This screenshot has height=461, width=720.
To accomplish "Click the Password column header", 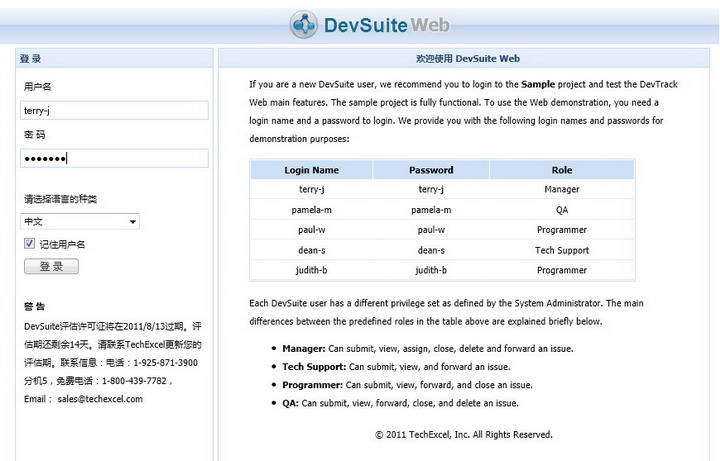I will pyautogui.click(x=431, y=170).
